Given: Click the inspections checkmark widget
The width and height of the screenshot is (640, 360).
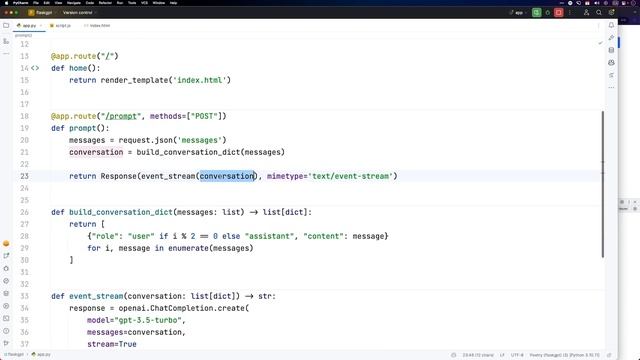Looking at the screenshot, I should coord(600,43).
